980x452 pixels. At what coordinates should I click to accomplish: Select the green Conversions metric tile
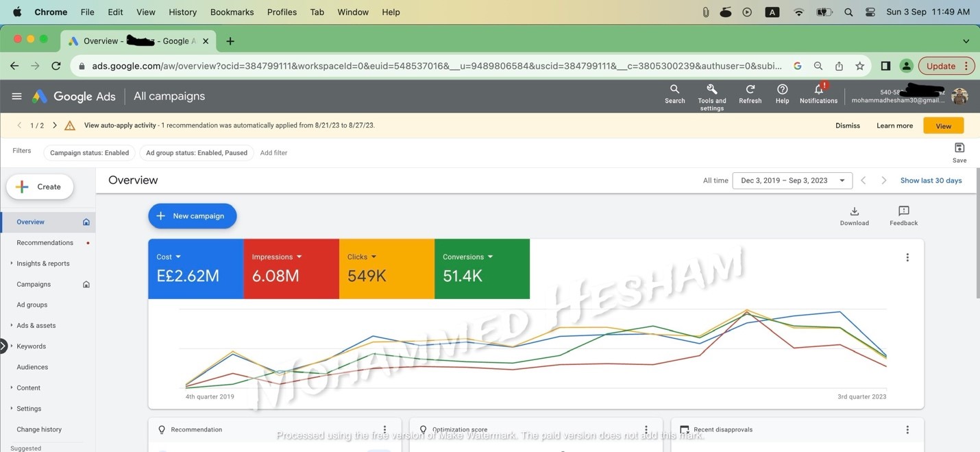coord(482,269)
